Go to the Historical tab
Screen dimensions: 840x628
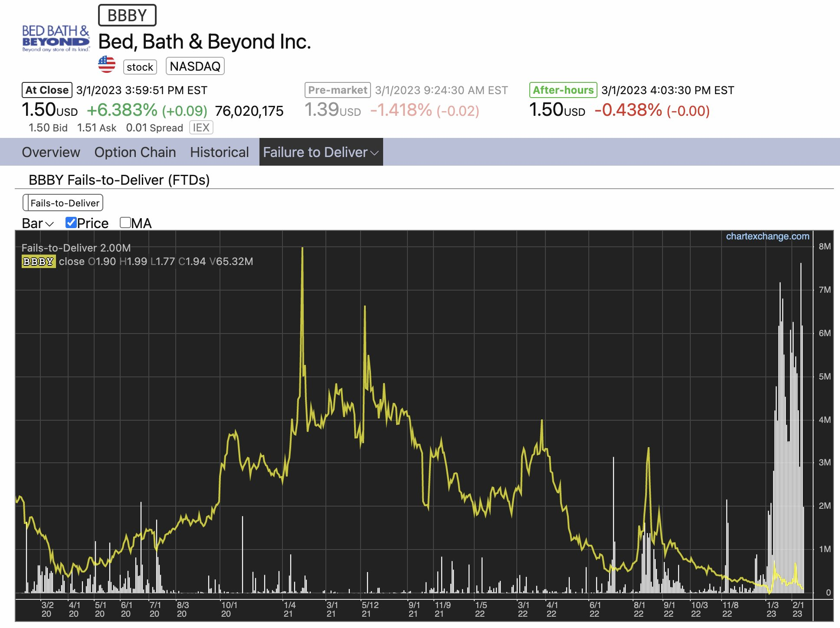coord(219,152)
